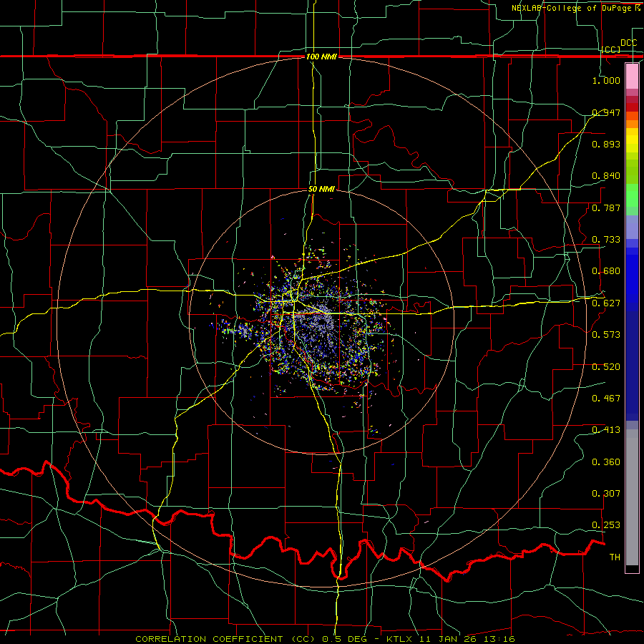This screenshot has height=644, width=644.
Task: Click the DCC product label
Action: click(628, 43)
